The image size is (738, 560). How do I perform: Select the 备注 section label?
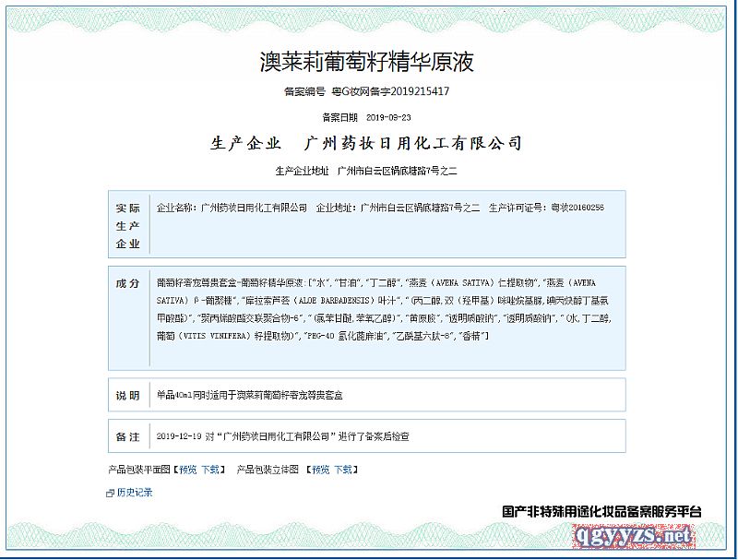(127, 435)
